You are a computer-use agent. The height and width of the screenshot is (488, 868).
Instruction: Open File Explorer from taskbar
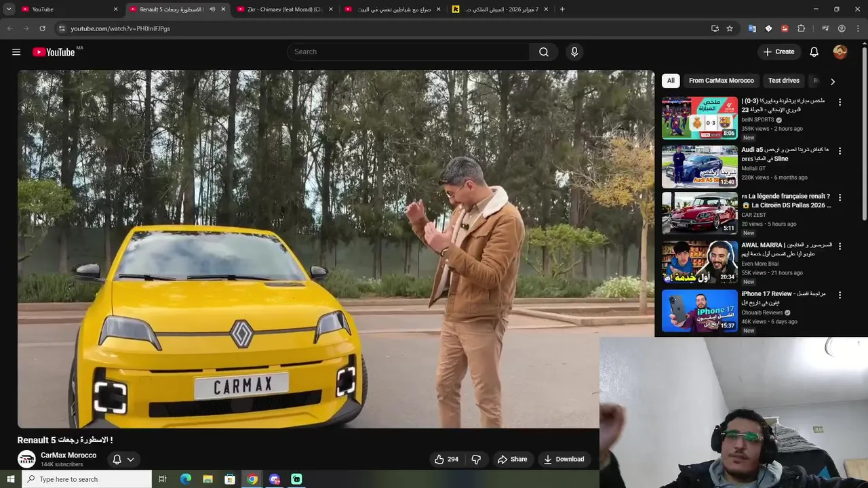pyautogui.click(x=208, y=479)
